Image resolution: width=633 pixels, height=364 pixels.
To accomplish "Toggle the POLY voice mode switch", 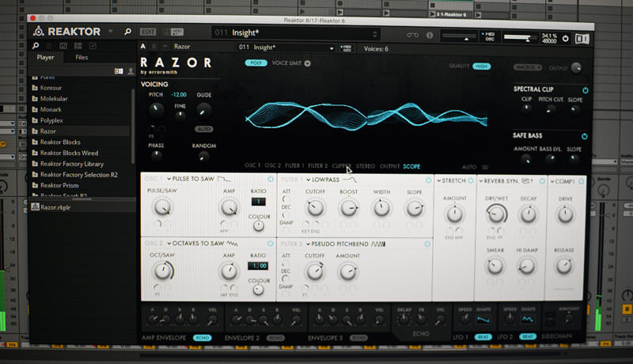I will coord(256,63).
